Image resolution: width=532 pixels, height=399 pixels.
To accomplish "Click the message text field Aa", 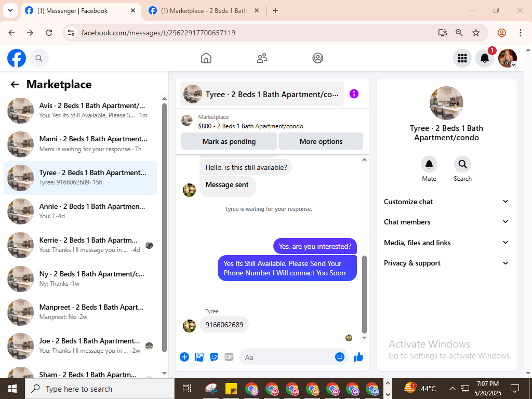I will (x=288, y=357).
